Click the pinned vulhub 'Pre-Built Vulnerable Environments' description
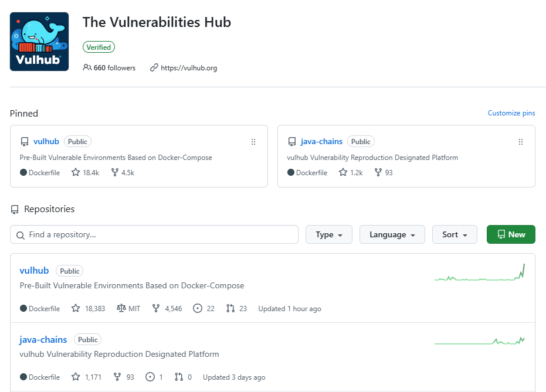 click(x=116, y=158)
